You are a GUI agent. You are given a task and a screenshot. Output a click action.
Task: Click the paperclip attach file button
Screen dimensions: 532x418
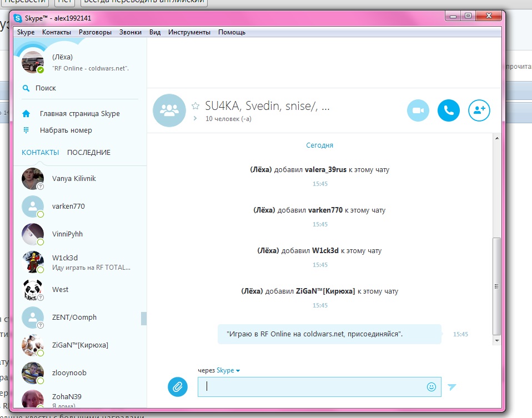(178, 387)
